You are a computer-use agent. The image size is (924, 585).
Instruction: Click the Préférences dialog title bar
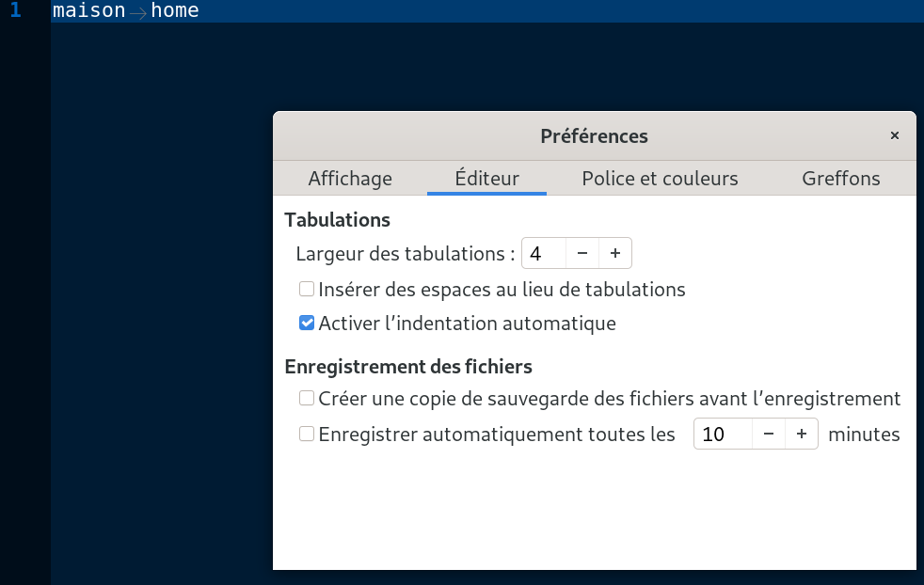[594, 135]
